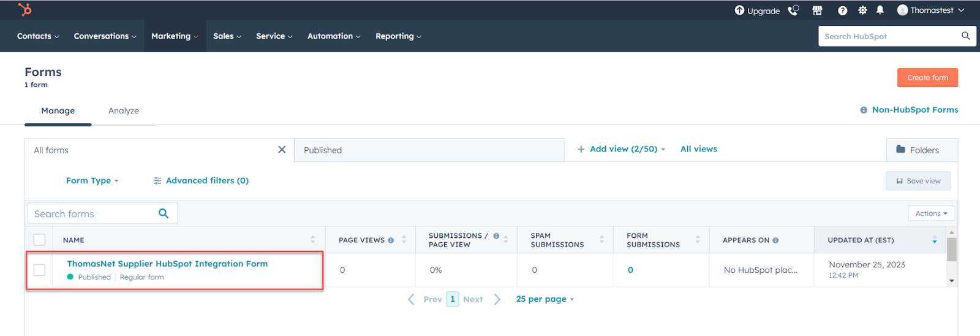Click the 'No HubSpot plac...' cell

pos(761,270)
